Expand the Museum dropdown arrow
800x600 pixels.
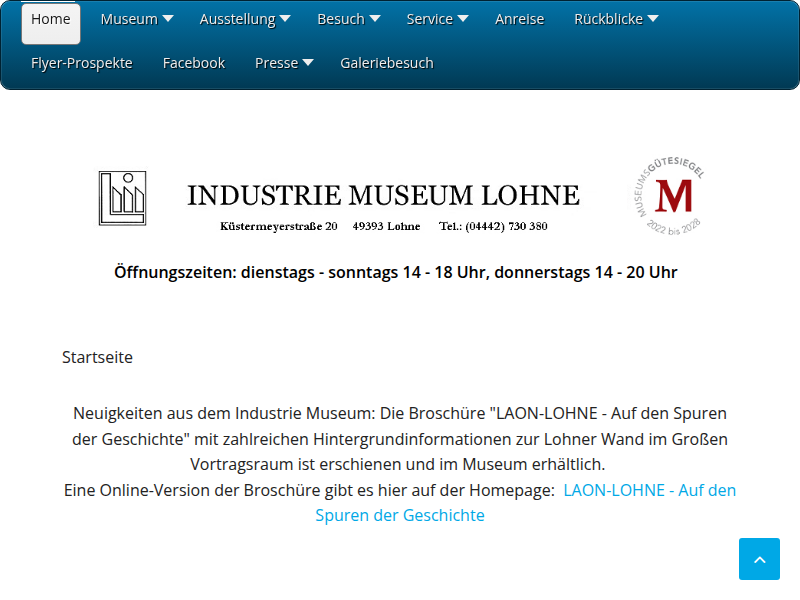tap(167, 19)
